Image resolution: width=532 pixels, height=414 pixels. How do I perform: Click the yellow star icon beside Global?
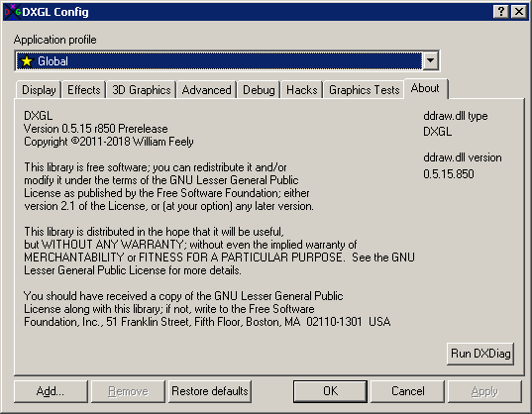point(27,61)
